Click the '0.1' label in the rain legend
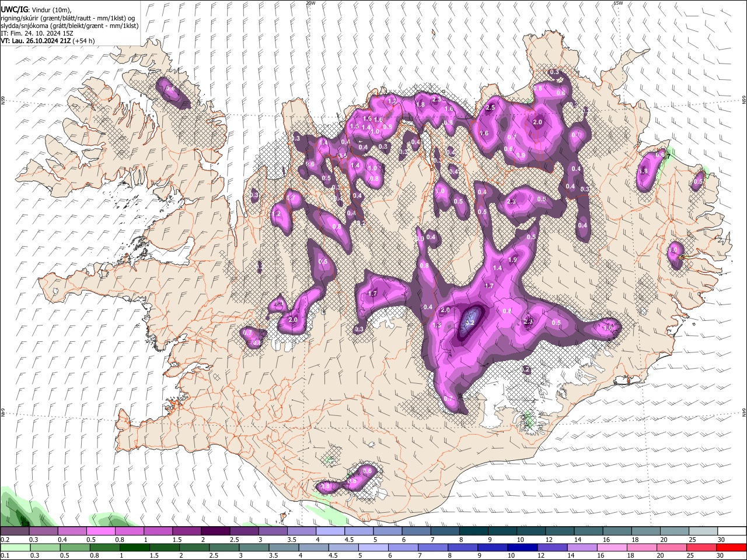This screenshot has width=747, height=560. [5, 556]
